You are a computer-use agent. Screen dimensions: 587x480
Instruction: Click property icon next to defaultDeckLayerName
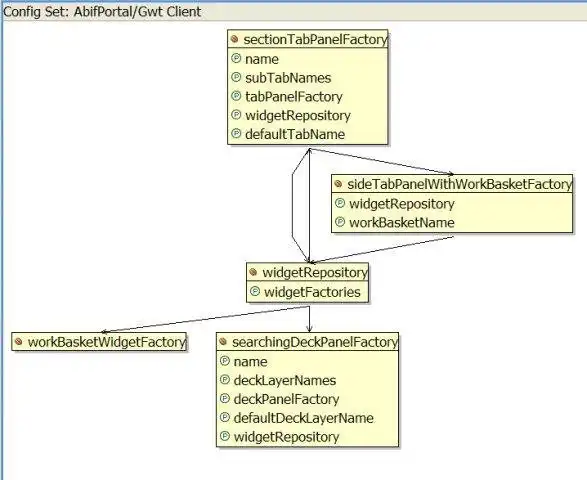(x=225, y=417)
